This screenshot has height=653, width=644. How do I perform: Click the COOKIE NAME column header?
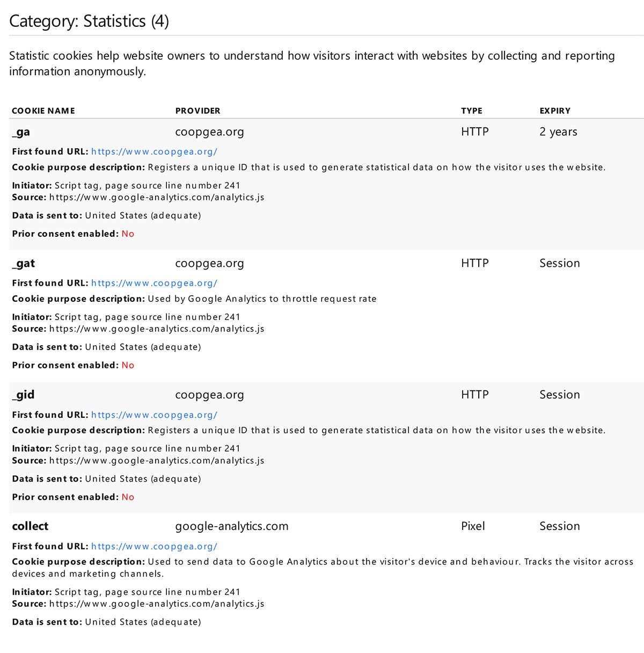(43, 111)
